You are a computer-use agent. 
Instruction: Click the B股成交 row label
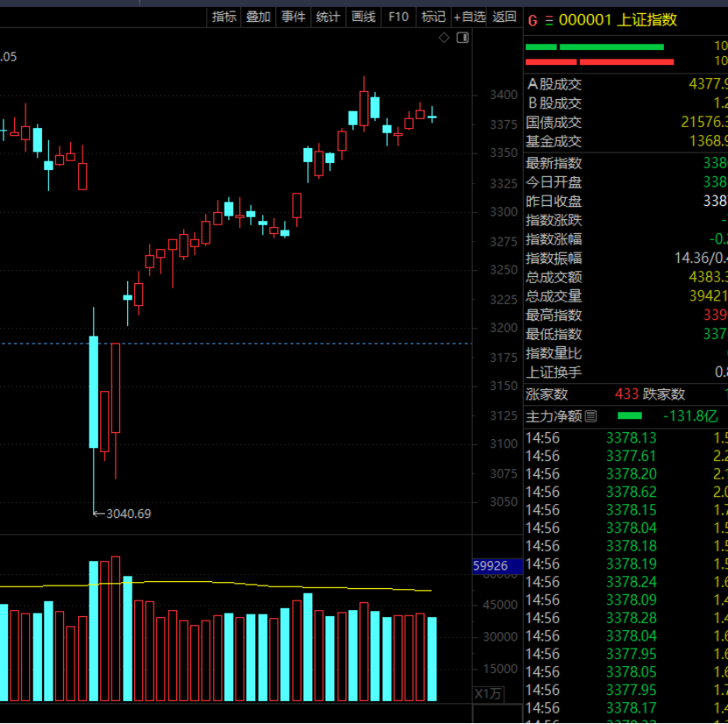click(x=554, y=103)
